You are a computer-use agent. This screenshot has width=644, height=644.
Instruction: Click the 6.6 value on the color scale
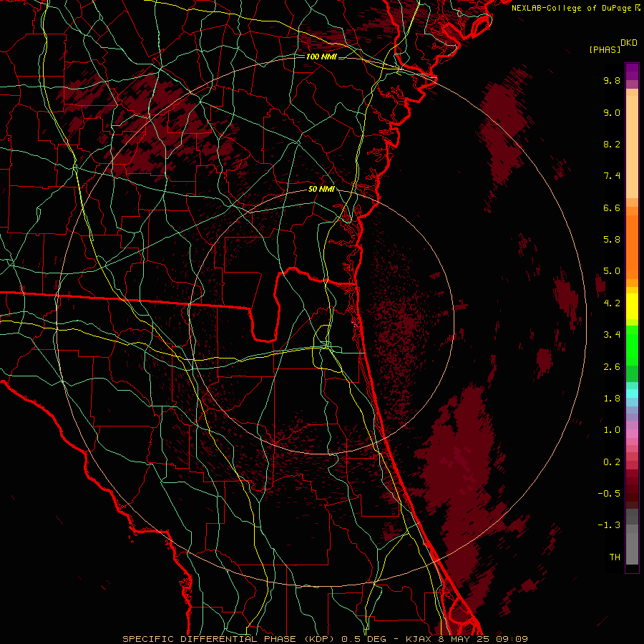(612, 208)
